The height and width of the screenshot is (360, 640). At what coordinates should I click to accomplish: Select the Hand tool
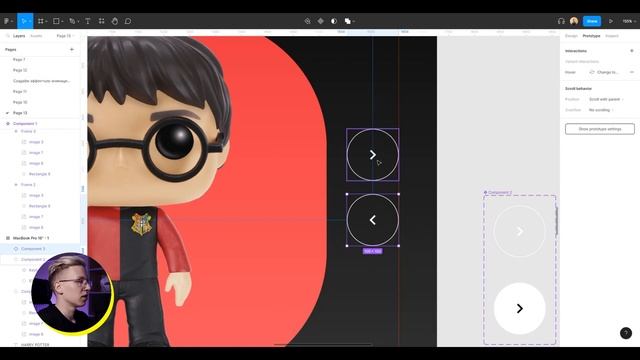pos(115,21)
